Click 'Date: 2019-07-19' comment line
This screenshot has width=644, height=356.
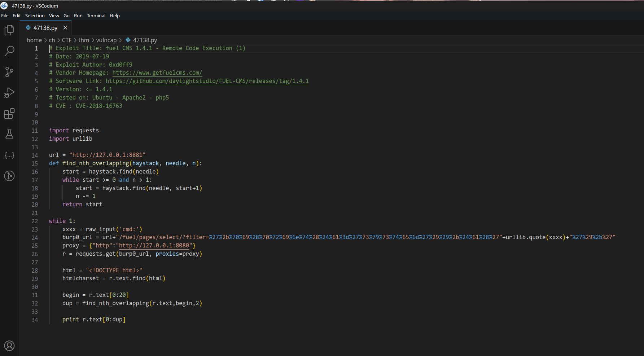click(79, 57)
